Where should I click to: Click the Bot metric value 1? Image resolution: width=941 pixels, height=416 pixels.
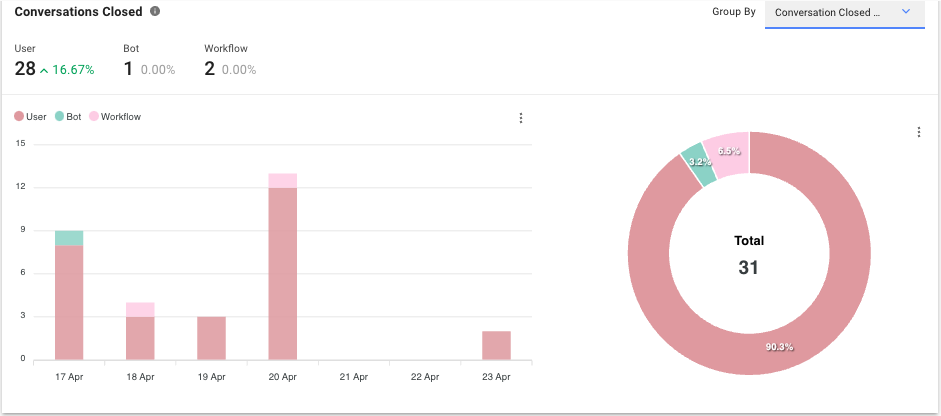pos(128,69)
